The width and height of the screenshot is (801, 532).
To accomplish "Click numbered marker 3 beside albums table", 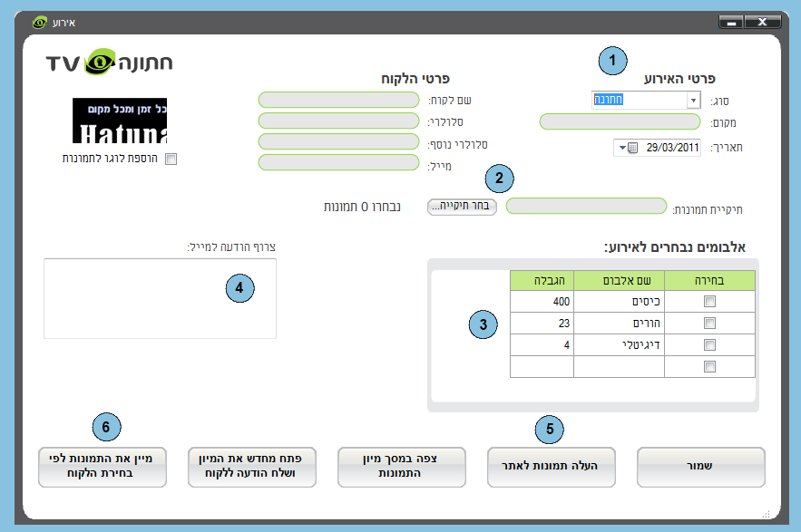I will 484,324.
